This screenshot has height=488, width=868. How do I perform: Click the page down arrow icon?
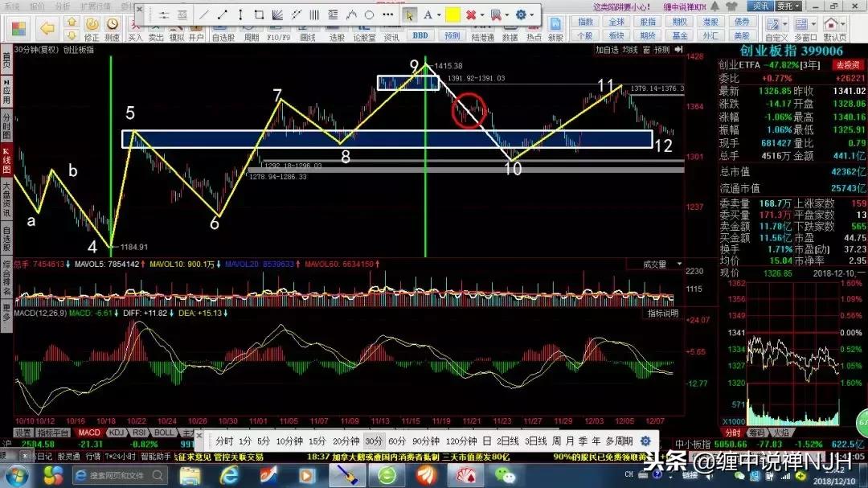(72, 35)
